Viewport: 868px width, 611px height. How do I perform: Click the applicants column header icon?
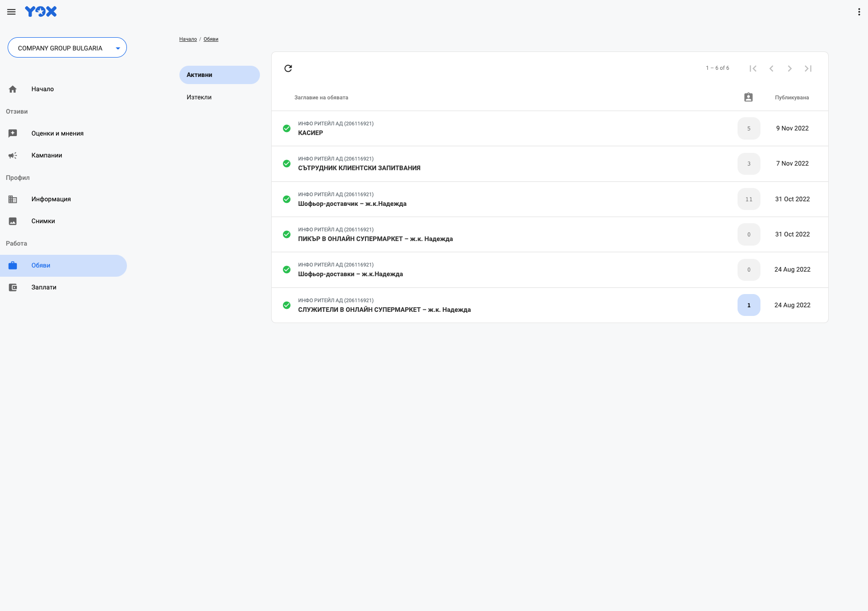click(x=748, y=97)
